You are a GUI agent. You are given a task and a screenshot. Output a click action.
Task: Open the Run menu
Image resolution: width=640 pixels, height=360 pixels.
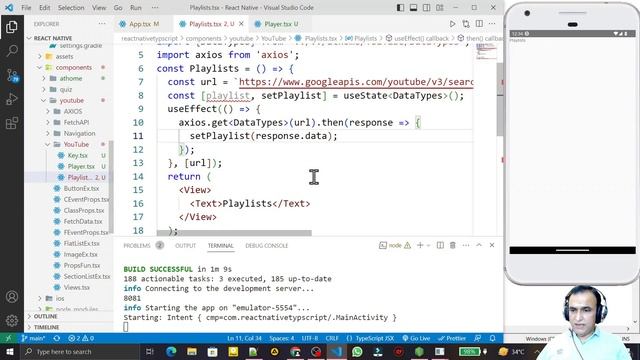click(136, 8)
